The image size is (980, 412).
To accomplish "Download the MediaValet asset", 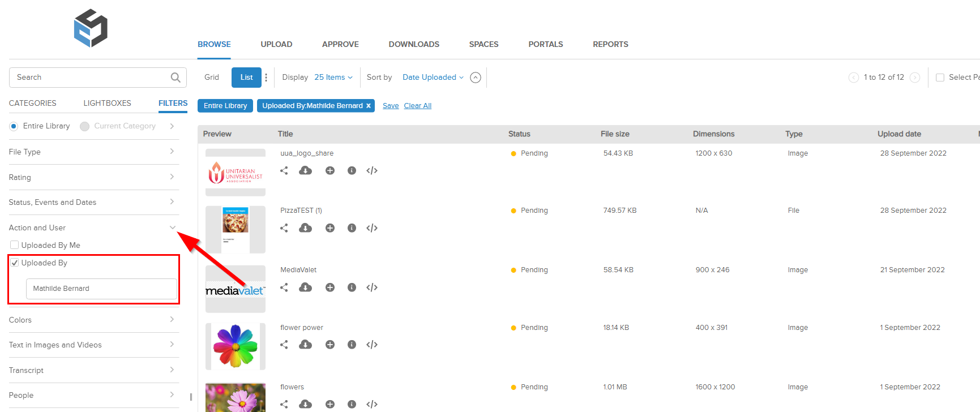I will coord(306,287).
